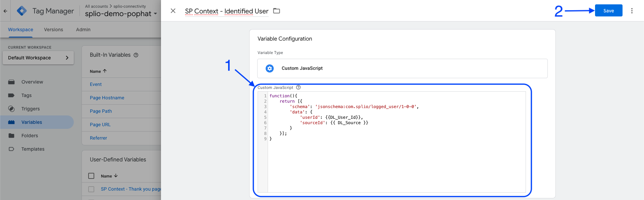Viewport: 644px width, 200px height.
Task: Open Overview in the sidebar
Action: pyautogui.click(x=32, y=82)
